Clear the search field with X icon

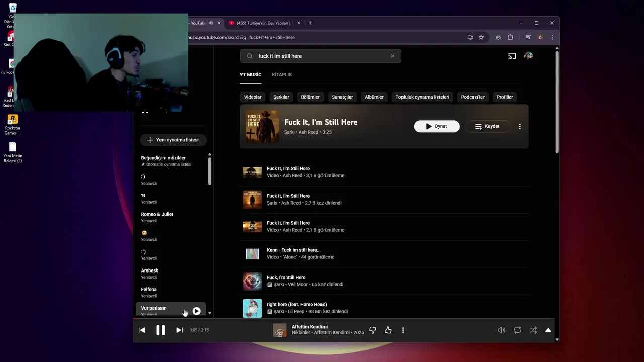pyautogui.click(x=392, y=56)
